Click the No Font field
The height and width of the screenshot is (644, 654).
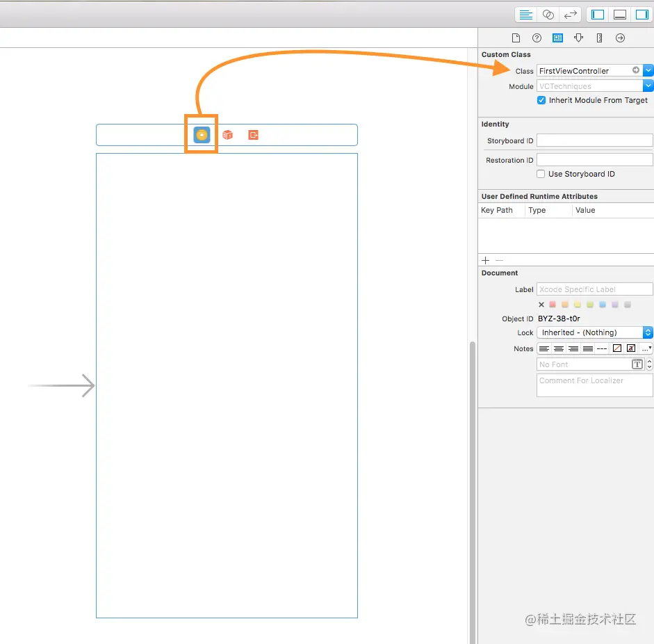pyautogui.click(x=584, y=364)
